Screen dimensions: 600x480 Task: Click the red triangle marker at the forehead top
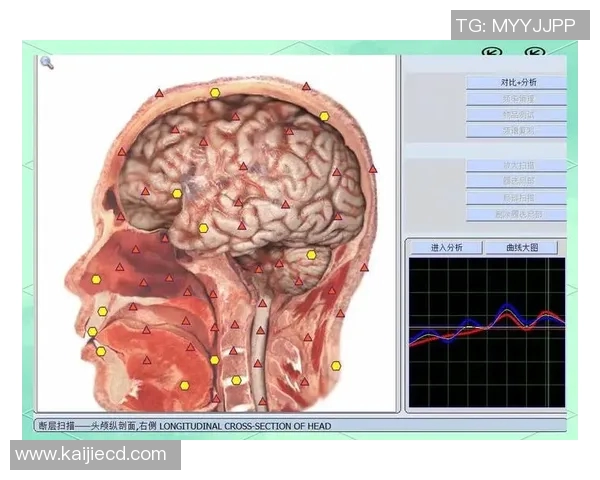tap(158, 93)
